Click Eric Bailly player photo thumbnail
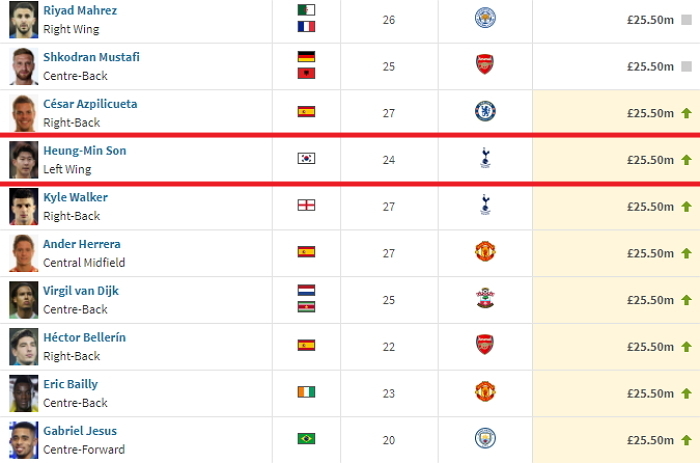 click(23, 392)
